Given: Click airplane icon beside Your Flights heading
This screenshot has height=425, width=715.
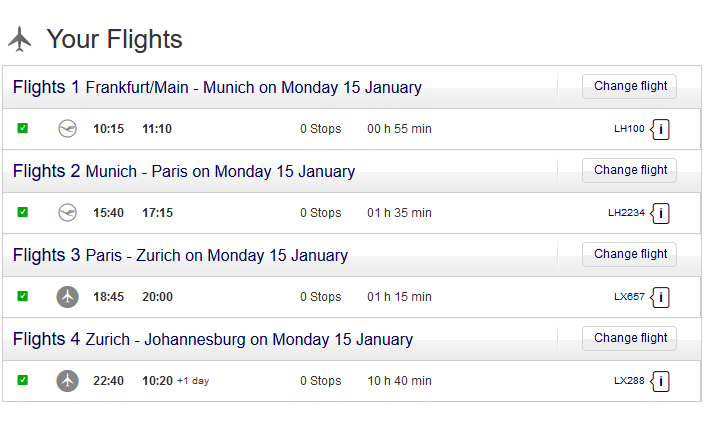Looking at the screenshot, I should (x=20, y=40).
